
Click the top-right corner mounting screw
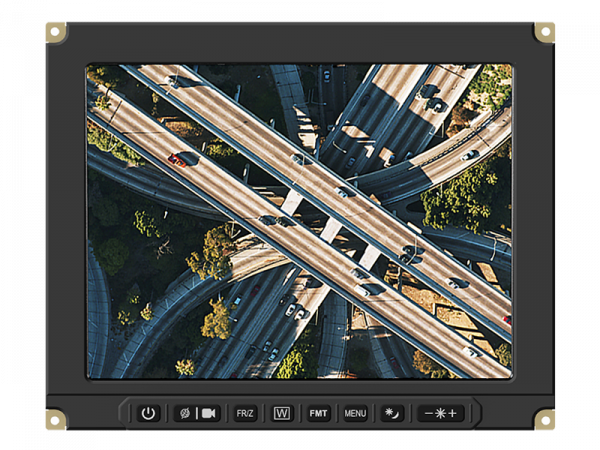coord(544,32)
